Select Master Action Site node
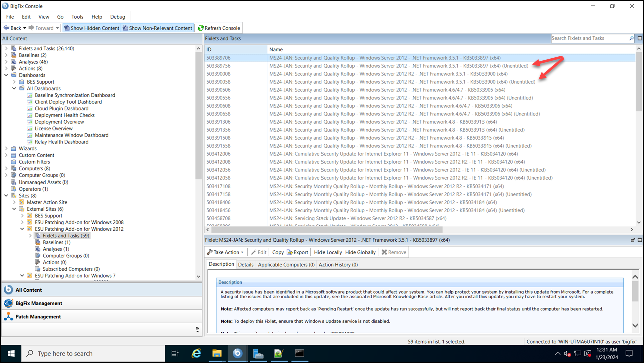The width and height of the screenshot is (644, 363). [x=47, y=202]
